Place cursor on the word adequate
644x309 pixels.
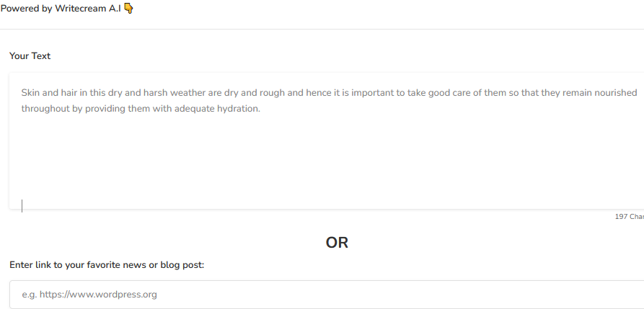(x=194, y=109)
